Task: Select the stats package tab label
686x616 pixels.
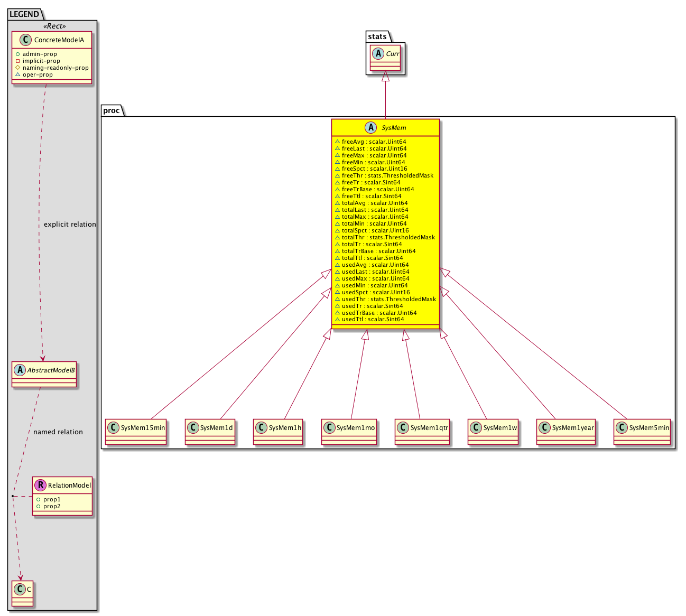Action: pyautogui.click(x=377, y=36)
